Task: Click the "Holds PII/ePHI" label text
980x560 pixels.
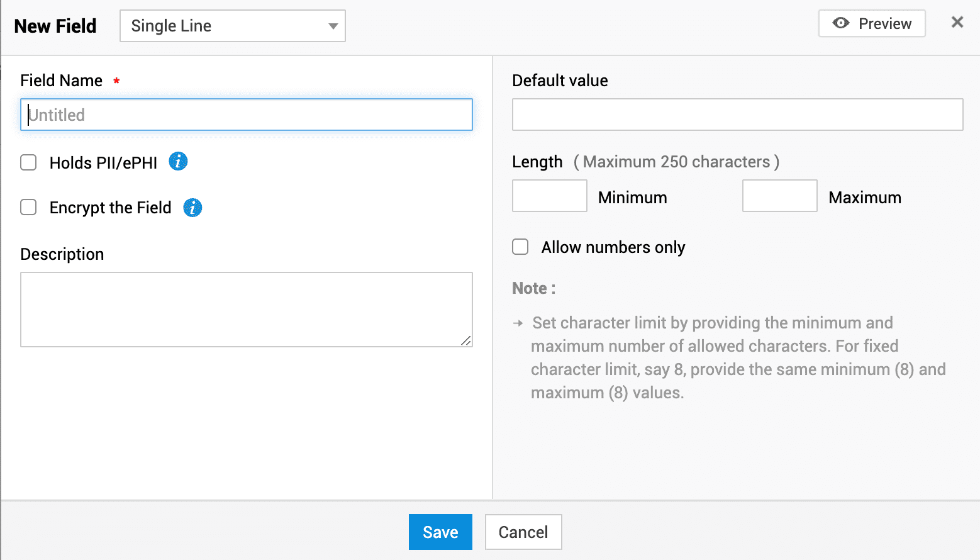Action: click(103, 163)
